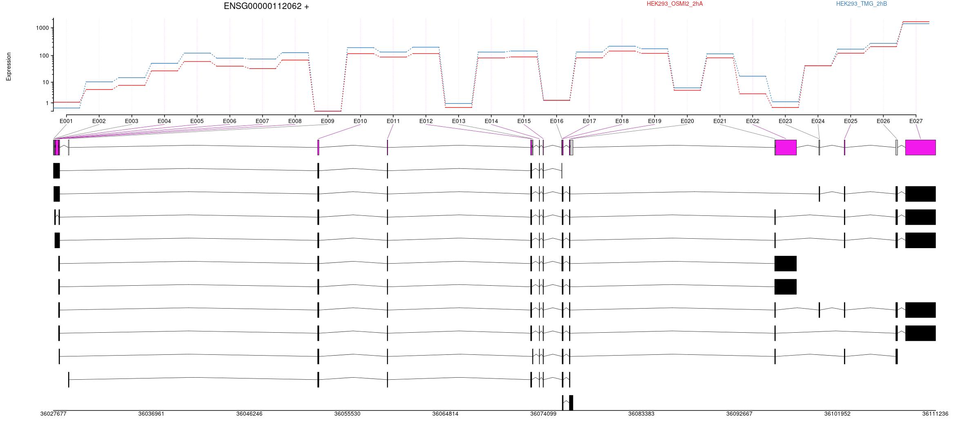The height and width of the screenshot is (421, 980).
Task: Click y-axis tick value 100
Action: tap(44, 56)
